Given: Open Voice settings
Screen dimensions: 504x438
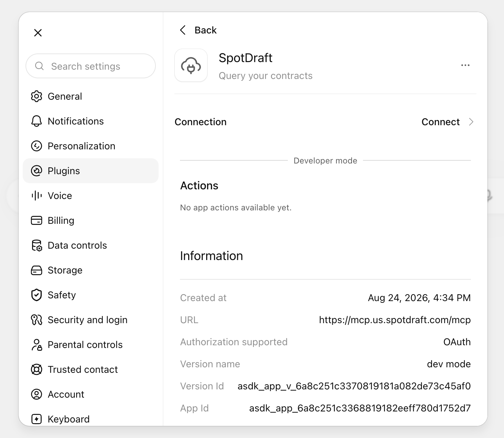Looking at the screenshot, I should [91, 196].
